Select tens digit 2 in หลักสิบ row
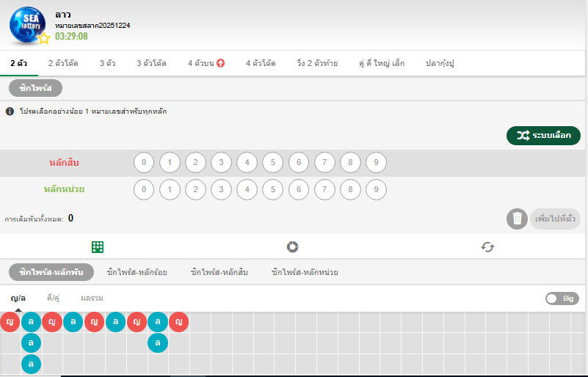The image size is (588, 377). (x=195, y=162)
